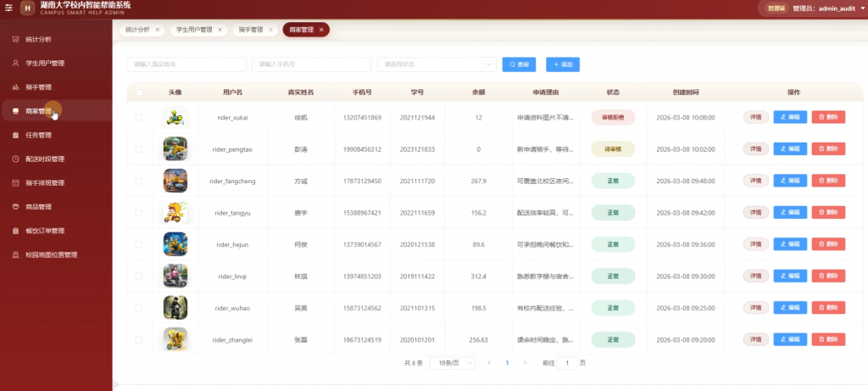Expand the admin_audit account dropdown arrow

click(x=862, y=8)
